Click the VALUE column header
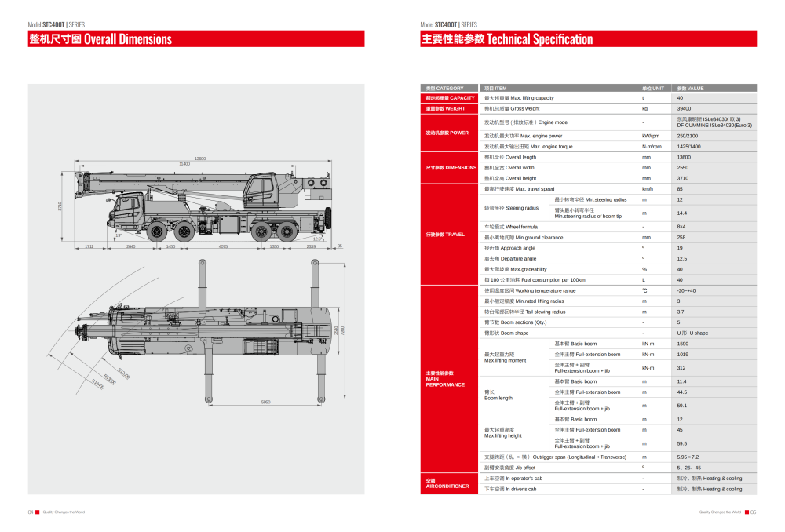 tap(691, 88)
